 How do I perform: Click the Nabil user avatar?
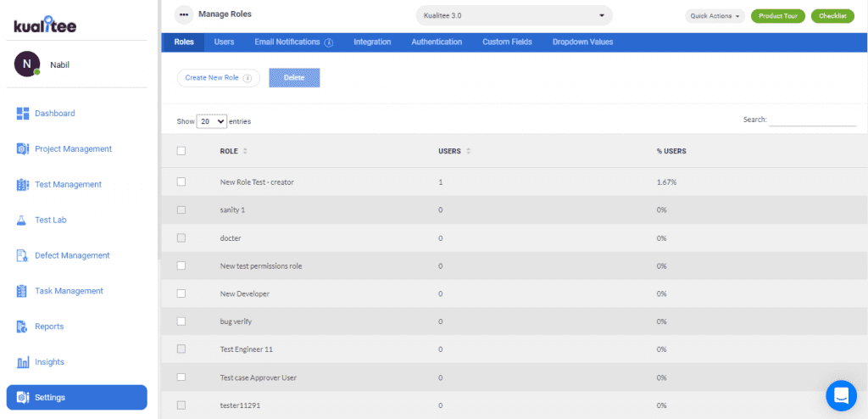27,64
